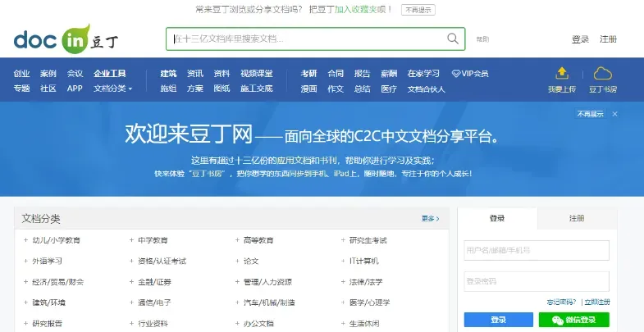Click the 登录密码 password field
Screen dimensions: 644x332
[537, 281]
